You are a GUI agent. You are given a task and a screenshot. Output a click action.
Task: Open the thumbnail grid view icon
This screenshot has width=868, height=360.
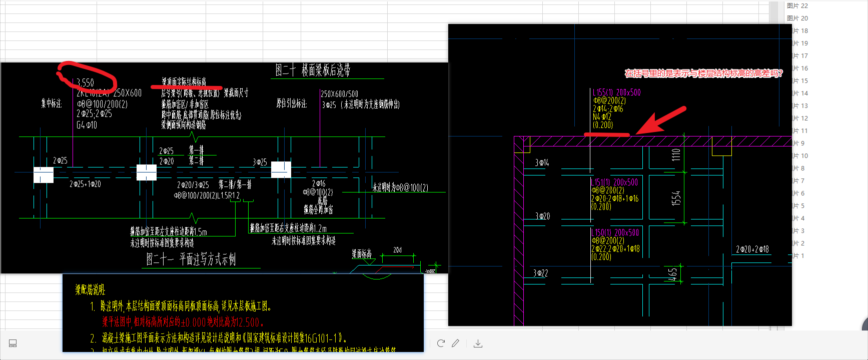pos(13,343)
